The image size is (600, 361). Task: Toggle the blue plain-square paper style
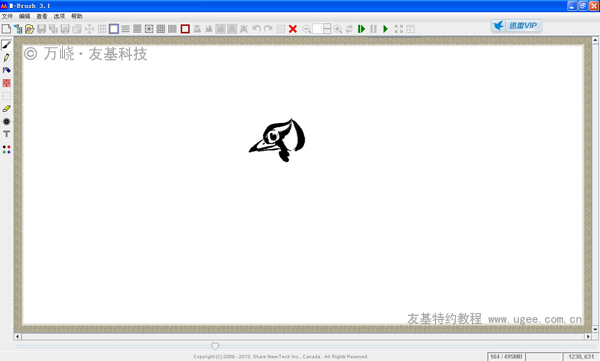pos(114,29)
